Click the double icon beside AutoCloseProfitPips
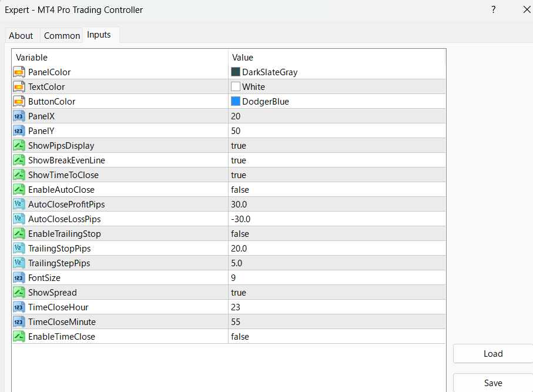The image size is (533, 392). 18,205
